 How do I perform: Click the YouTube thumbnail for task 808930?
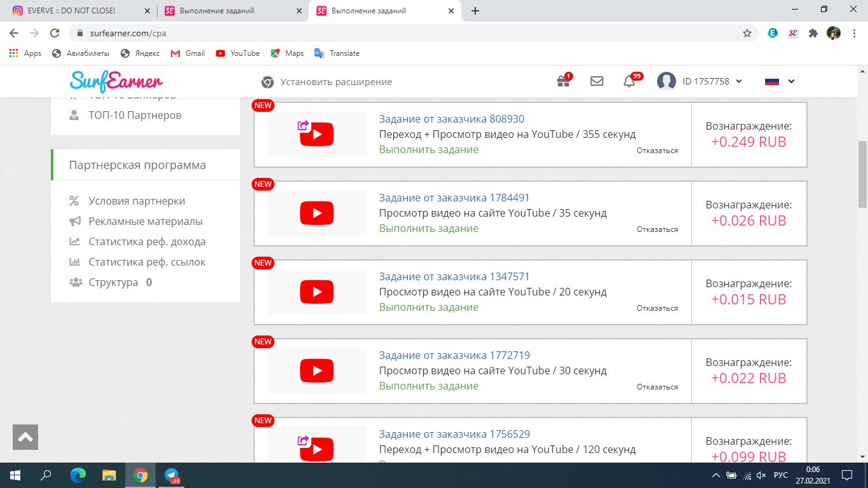[317, 134]
